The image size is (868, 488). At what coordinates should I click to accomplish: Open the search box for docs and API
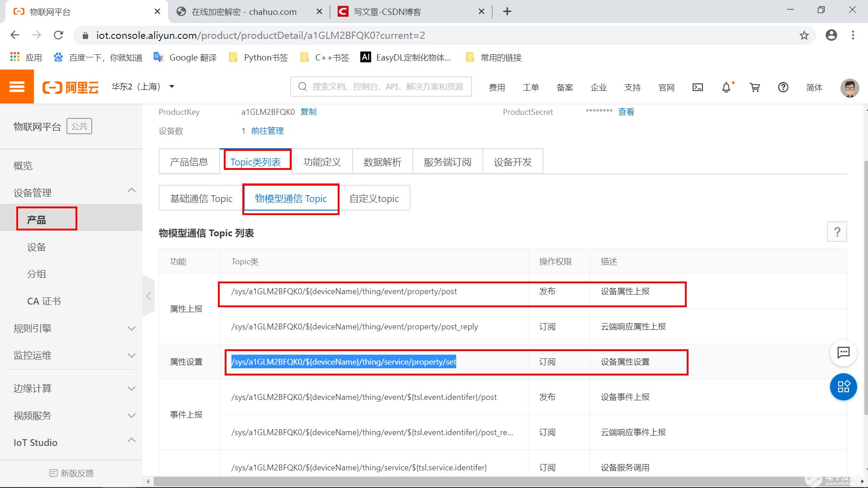tap(381, 86)
